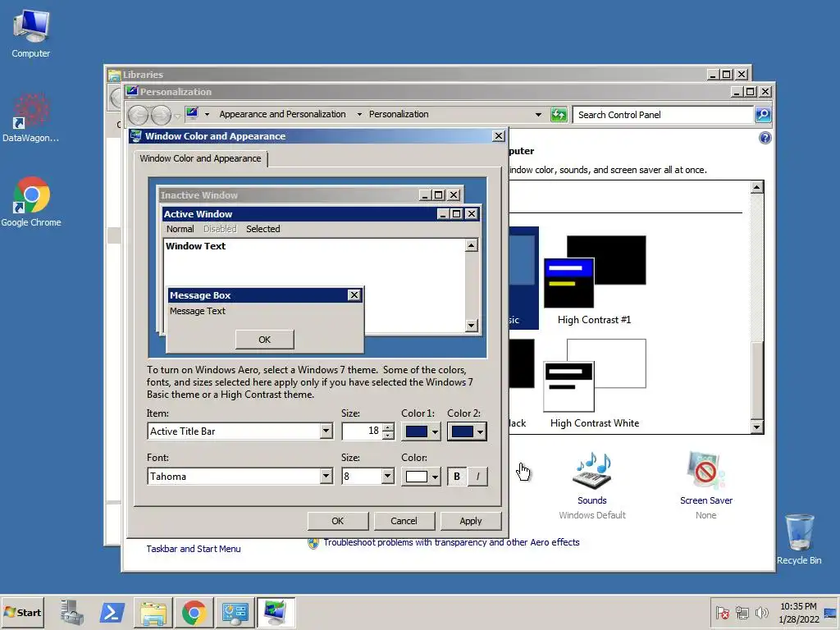
Task: Open the DataWagon desktop shortcut
Action: (31, 118)
